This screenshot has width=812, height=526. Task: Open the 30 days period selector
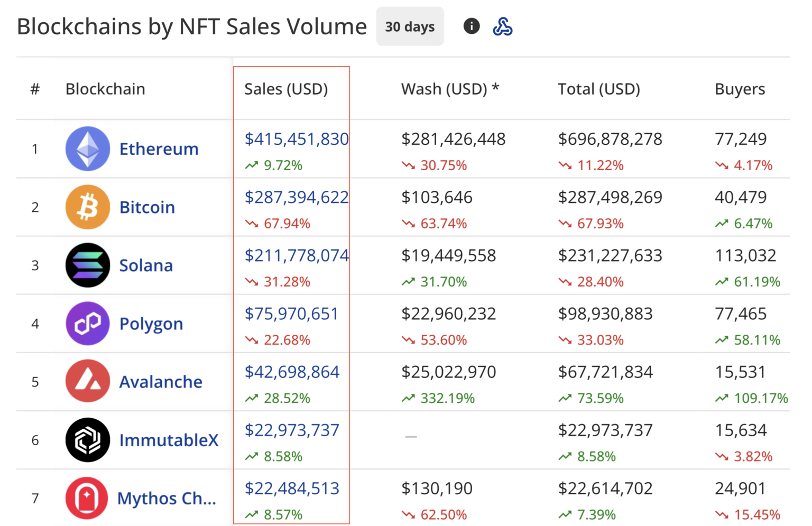(x=410, y=26)
